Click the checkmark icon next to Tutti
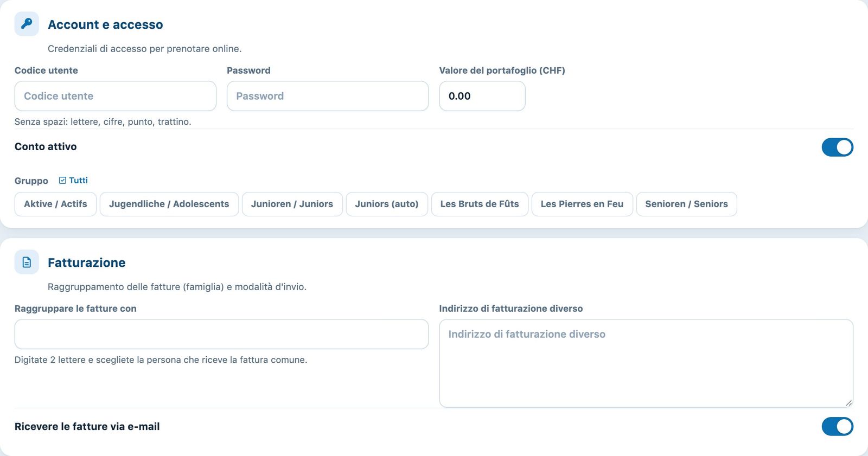The width and height of the screenshot is (868, 456). pyautogui.click(x=62, y=181)
